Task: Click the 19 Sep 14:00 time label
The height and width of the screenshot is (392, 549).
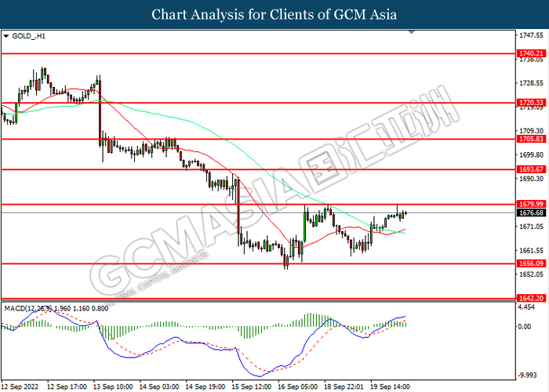Action: 391,387
